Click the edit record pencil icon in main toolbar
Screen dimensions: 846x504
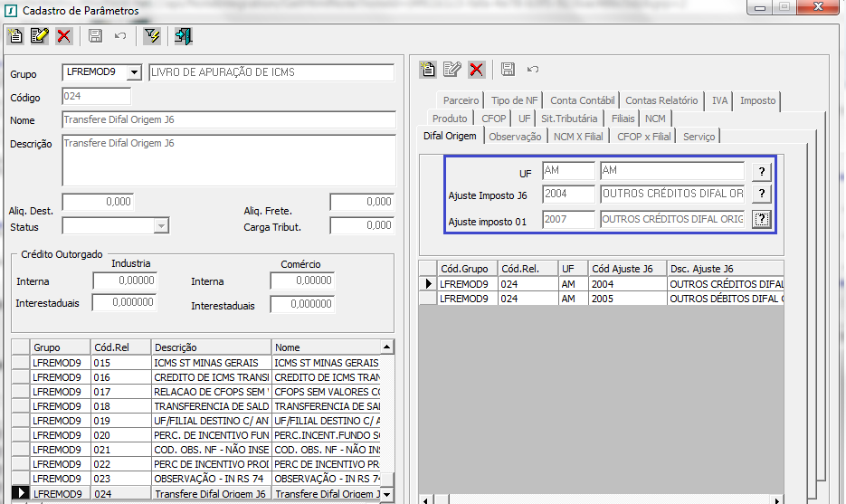click(x=39, y=36)
